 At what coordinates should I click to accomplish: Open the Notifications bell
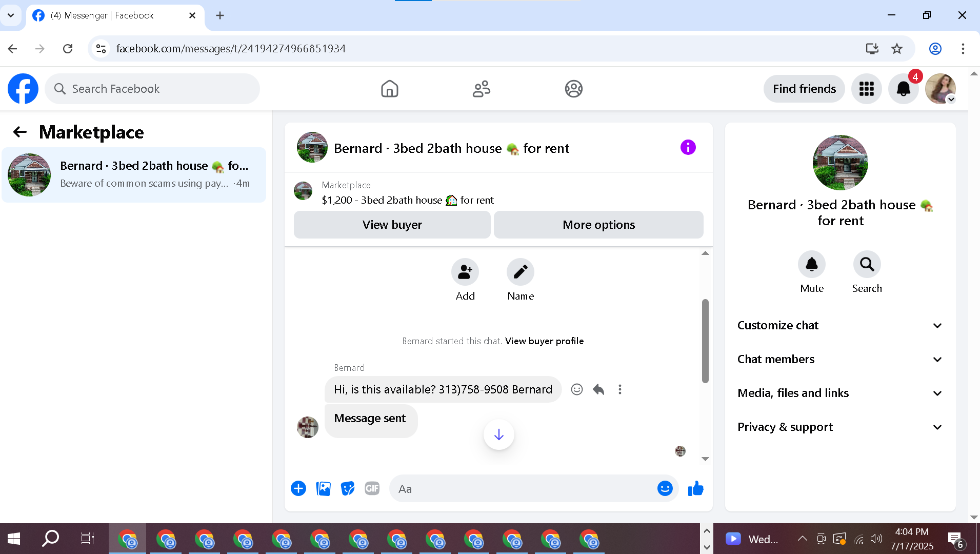(904, 89)
